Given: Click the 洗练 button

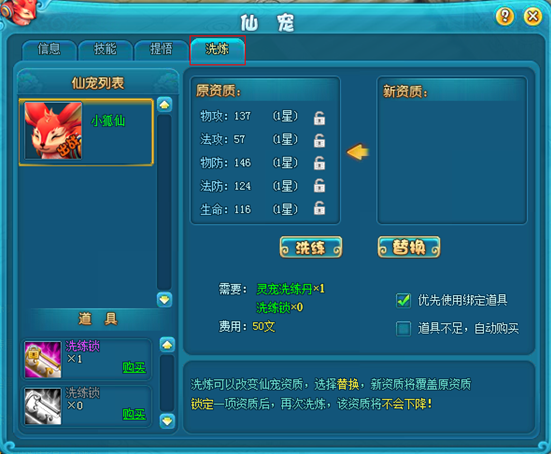Looking at the screenshot, I should (311, 247).
